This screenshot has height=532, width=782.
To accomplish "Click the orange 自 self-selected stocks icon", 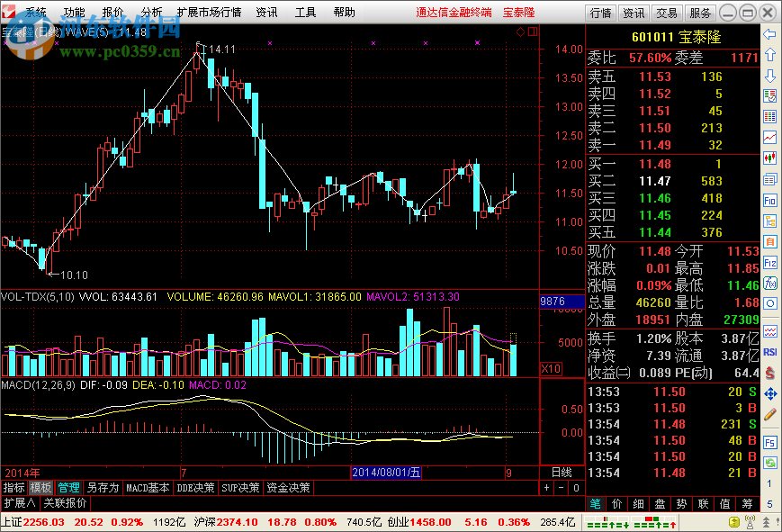I will (x=769, y=242).
